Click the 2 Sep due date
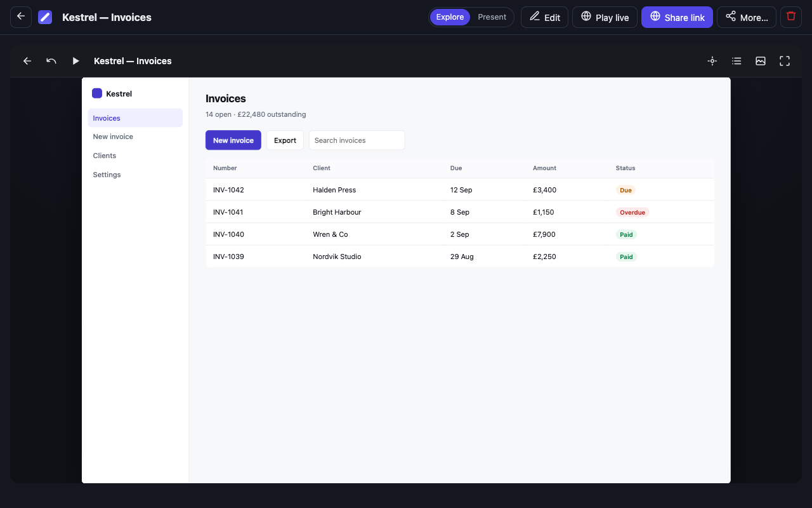Image resolution: width=812 pixels, height=508 pixels. click(x=460, y=234)
